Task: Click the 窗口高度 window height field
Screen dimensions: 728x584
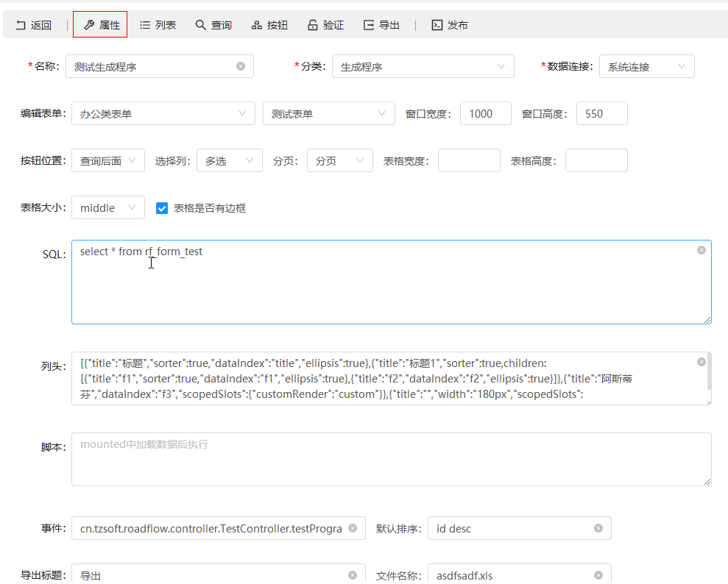Action: pos(601,114)
